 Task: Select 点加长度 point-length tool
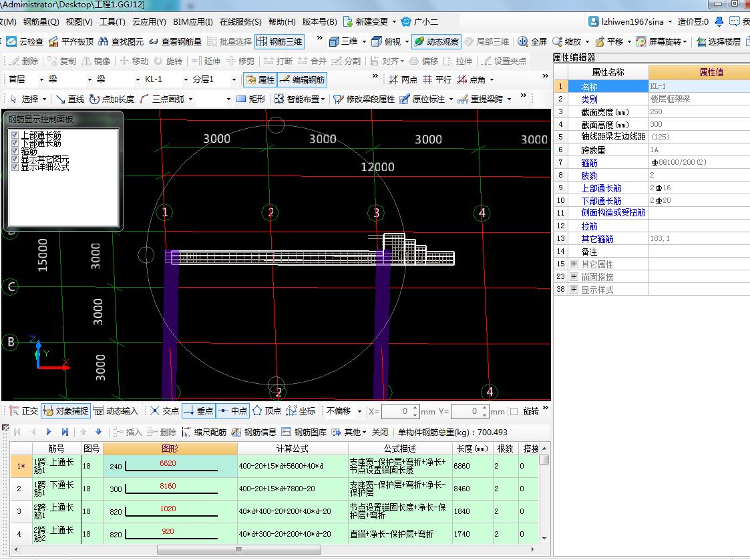tap(112, 99)
